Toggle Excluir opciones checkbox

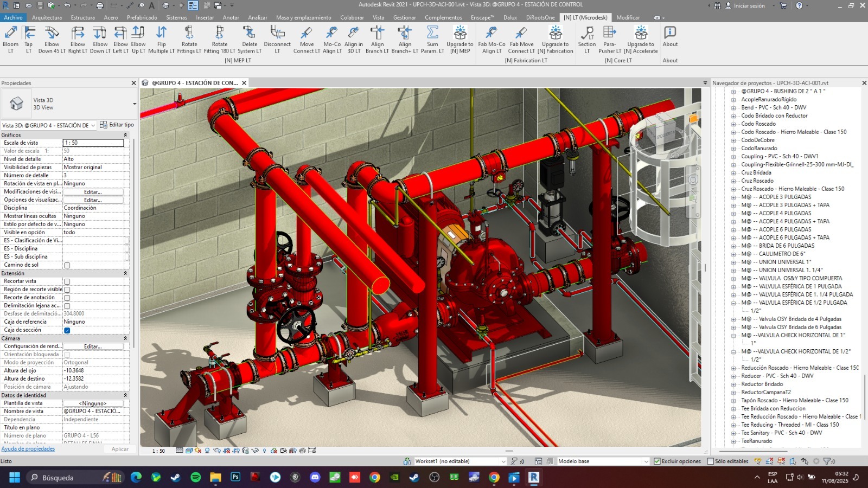click(x=657, y=461)
